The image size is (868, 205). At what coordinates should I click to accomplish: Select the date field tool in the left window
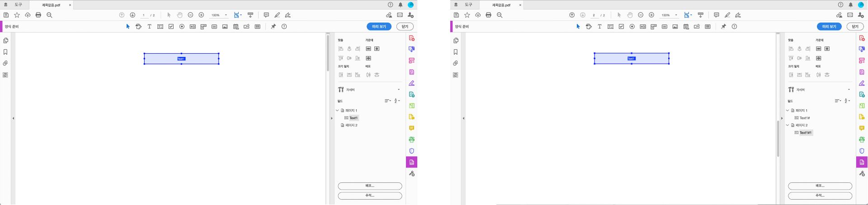(236, 27)
